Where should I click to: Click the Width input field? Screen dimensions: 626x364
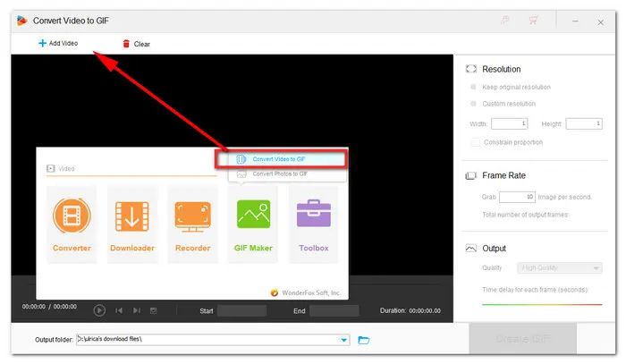click(x=510, y=123)
